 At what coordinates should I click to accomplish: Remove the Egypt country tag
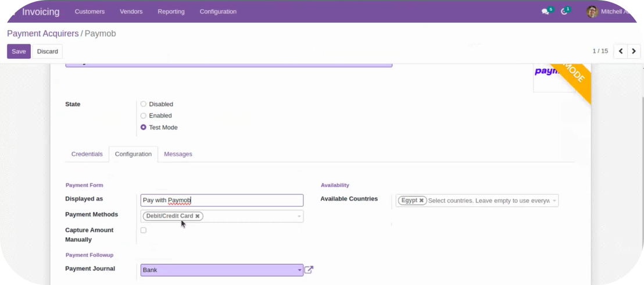(x=421, y=201)
